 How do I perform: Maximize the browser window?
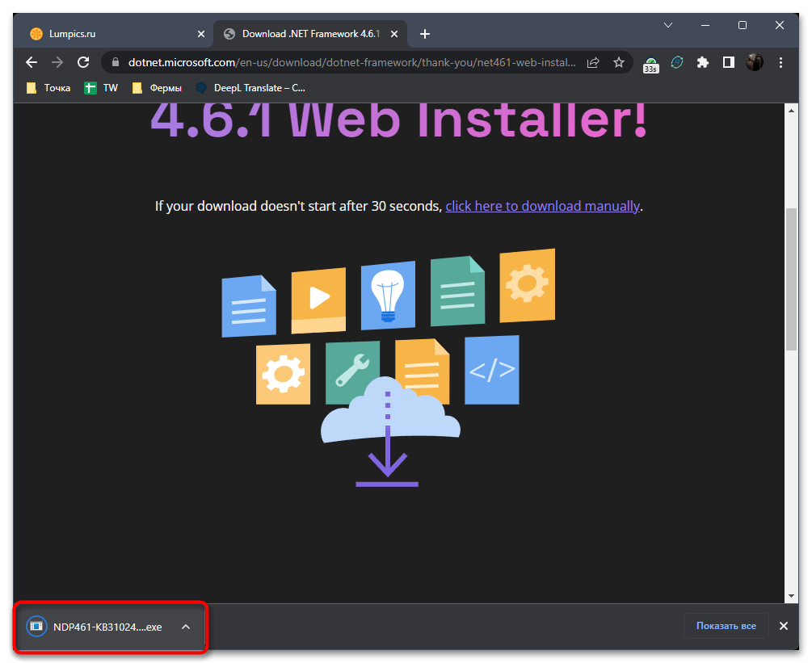[x=742, y=25]
